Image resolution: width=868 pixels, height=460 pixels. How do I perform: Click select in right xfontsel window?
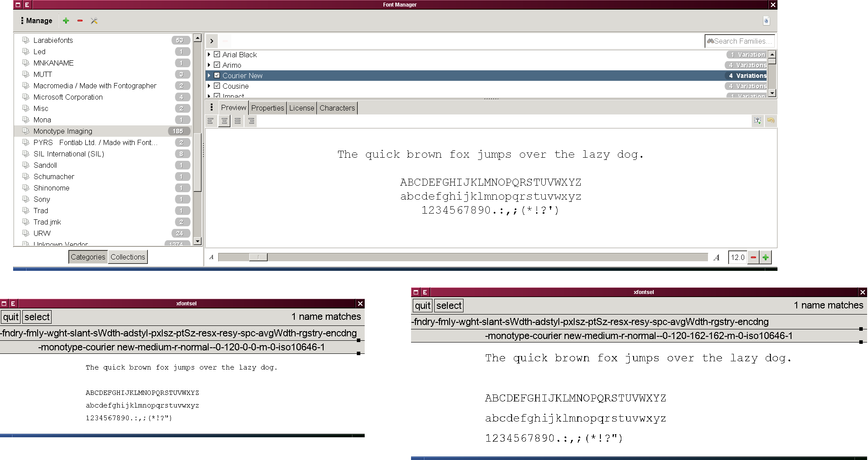[x=449, y=305]
